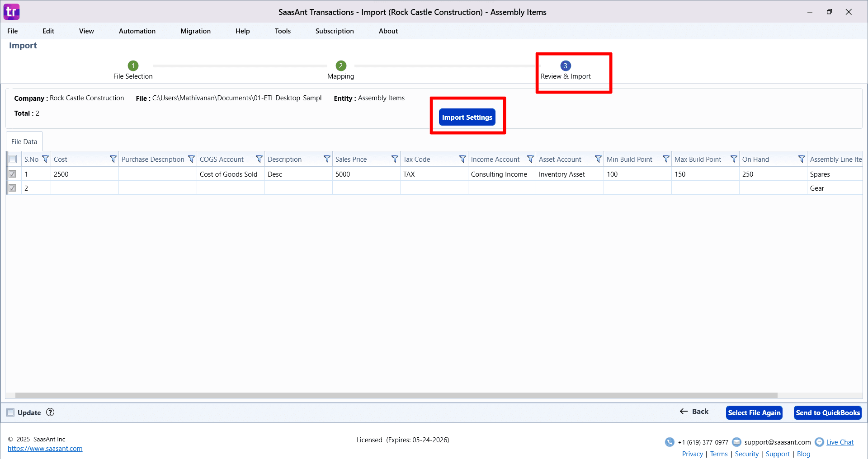Click the Max Build Point cell 150
Viewport: 868px width, 459px height.
705,174
